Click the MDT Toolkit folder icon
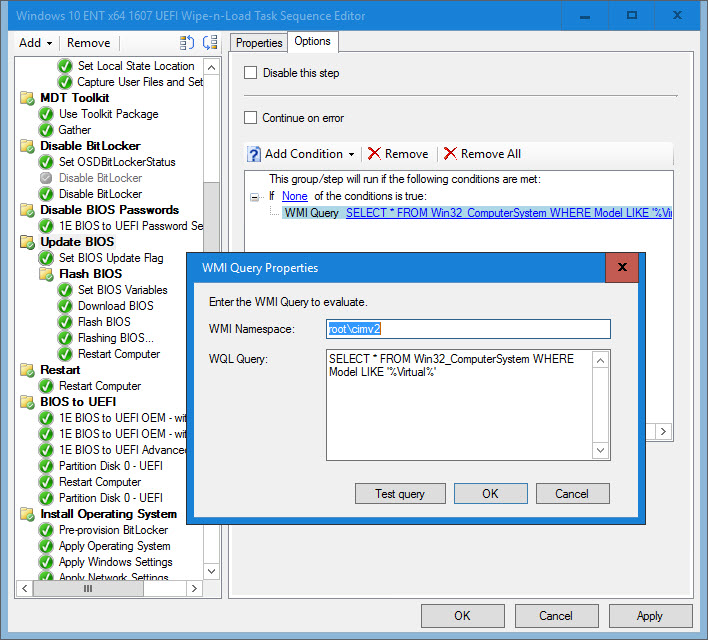The height and width of the screenshot is (640, 708). pyautogui.click(x=27, y=98)
